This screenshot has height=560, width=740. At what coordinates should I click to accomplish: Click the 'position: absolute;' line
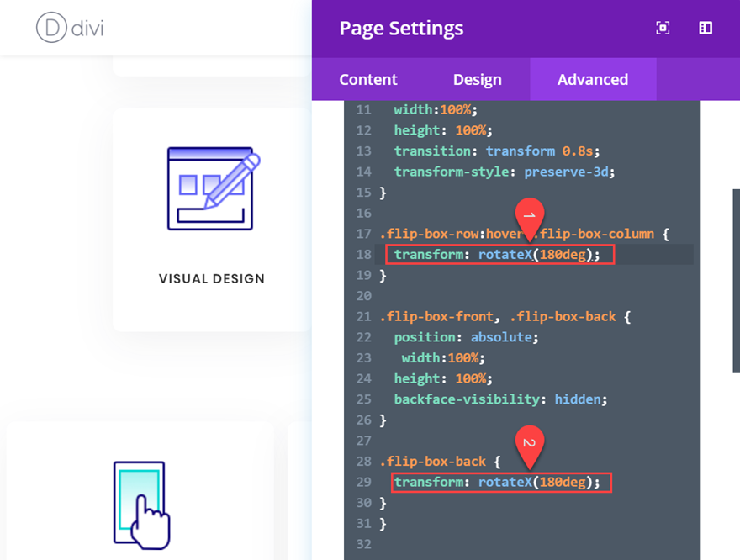click(466, 337)
